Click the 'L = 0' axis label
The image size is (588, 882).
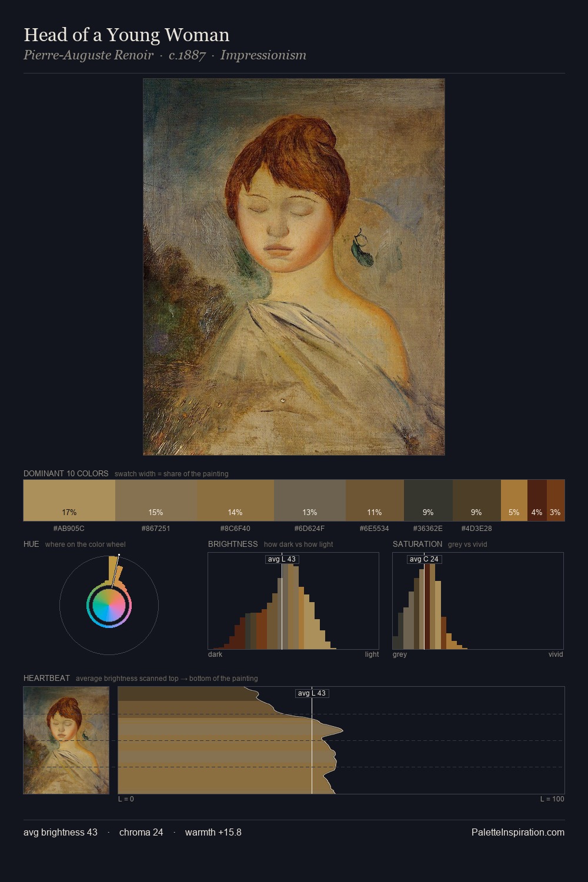click(126, 799)
